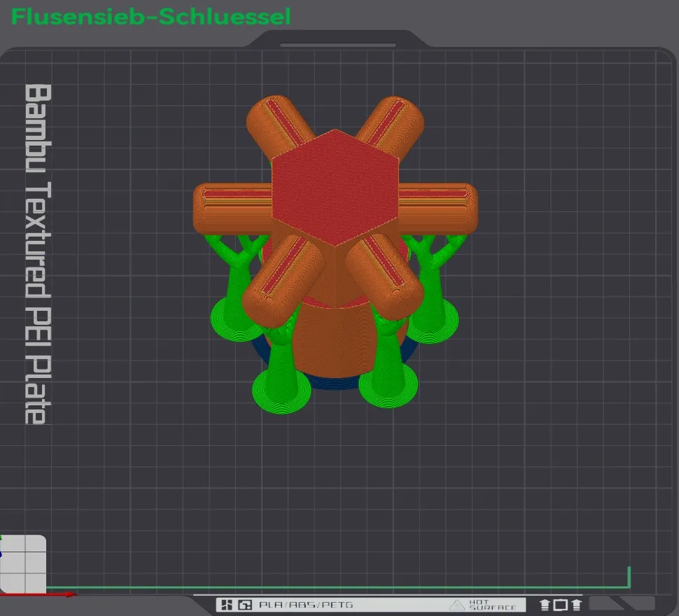679x616 pixels.
Task: Click the four-square plate icon left of PLA/ABS/PETG
Action: point(226,605)
